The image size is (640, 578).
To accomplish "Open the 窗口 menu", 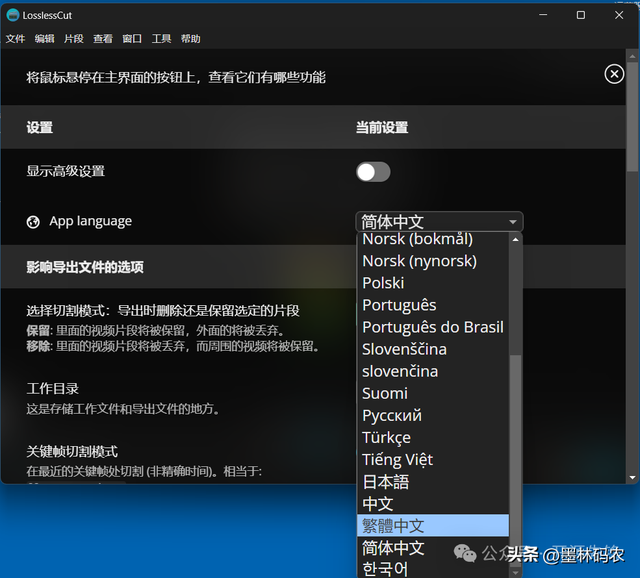I will (132, 39).
